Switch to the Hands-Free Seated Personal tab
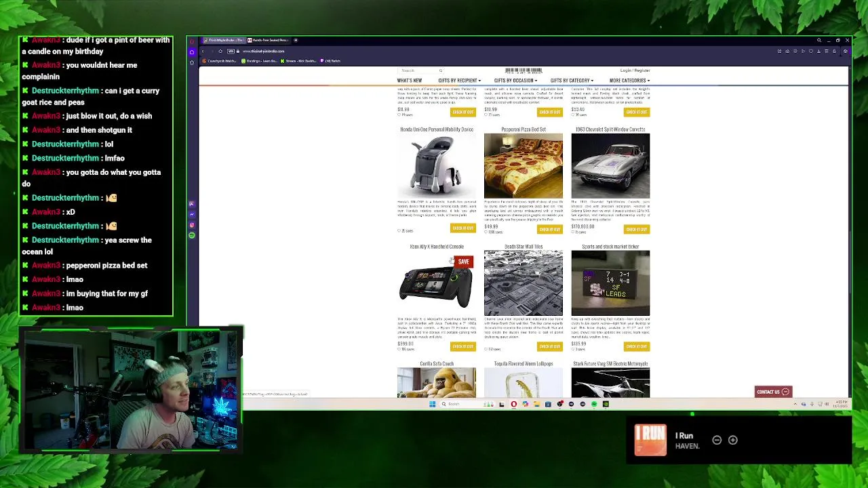The height and width of the screenshot is (488, 868). click(268, 40)
